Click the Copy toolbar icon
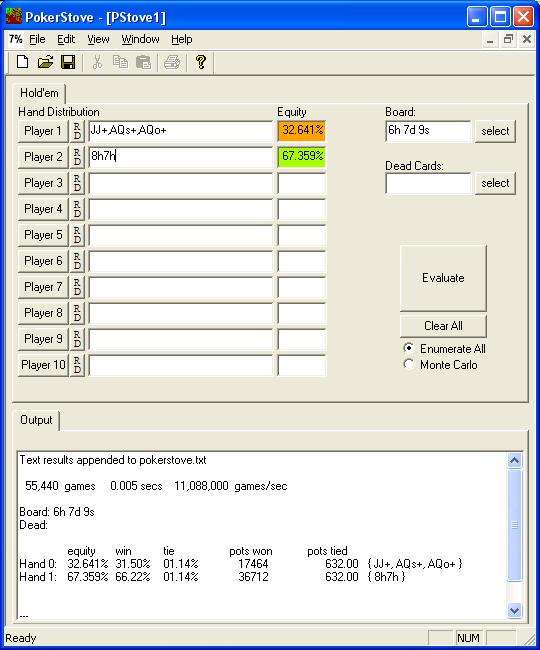The height and width of the screenshot is (650, 540). [x=120, y=62]
